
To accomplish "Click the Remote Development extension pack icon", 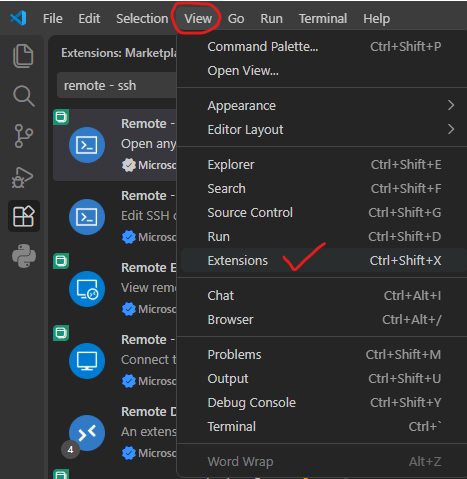I will click(87, 433).
